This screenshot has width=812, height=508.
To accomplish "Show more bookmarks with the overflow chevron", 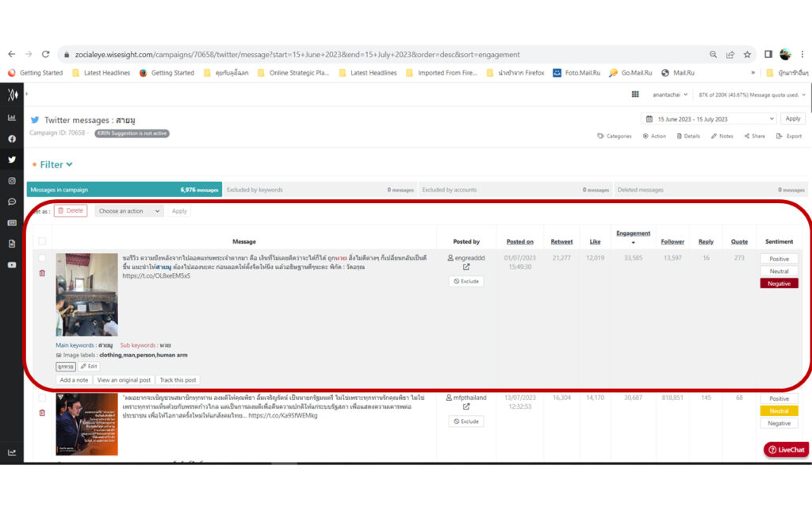I will (x=753, y=72).
